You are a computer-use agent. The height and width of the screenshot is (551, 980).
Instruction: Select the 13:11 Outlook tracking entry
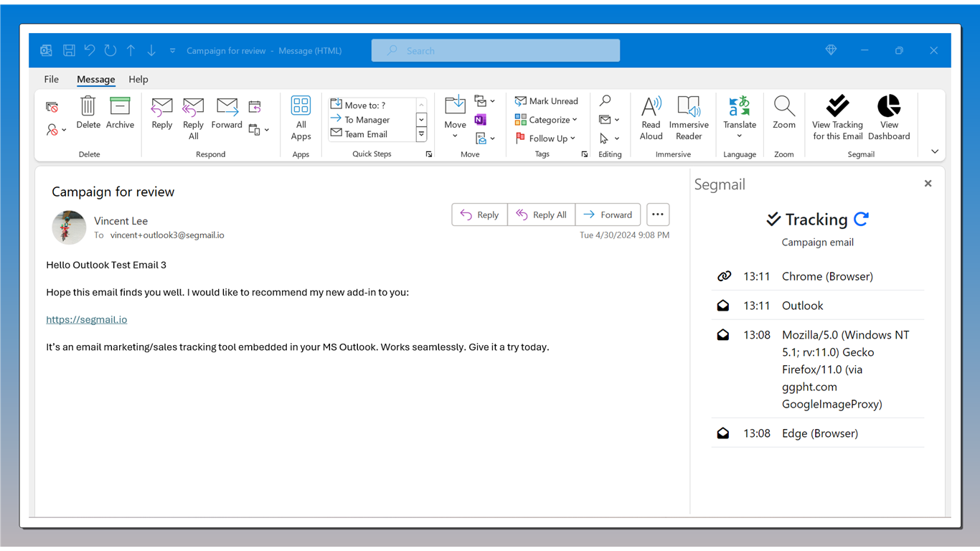[817, 306]
